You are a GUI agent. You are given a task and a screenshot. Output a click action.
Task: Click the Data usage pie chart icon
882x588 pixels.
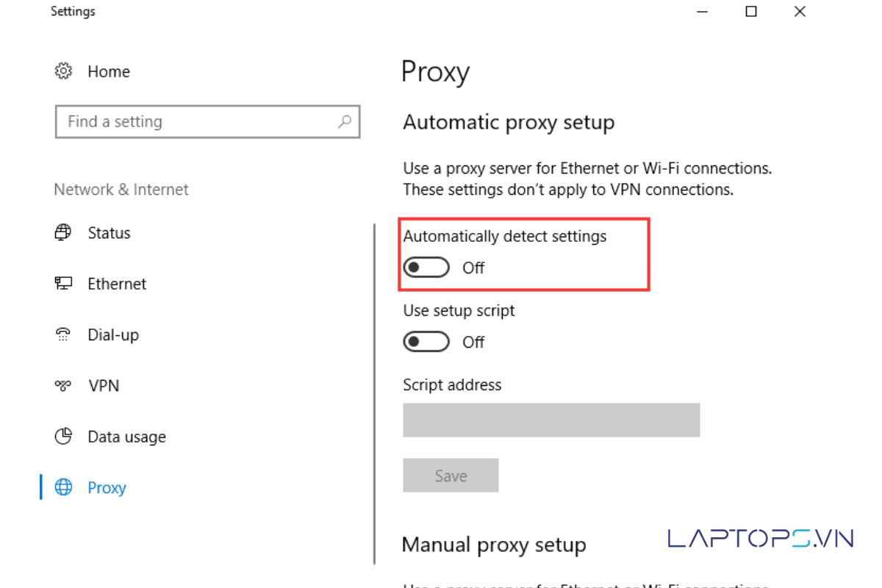pos(62,437)
